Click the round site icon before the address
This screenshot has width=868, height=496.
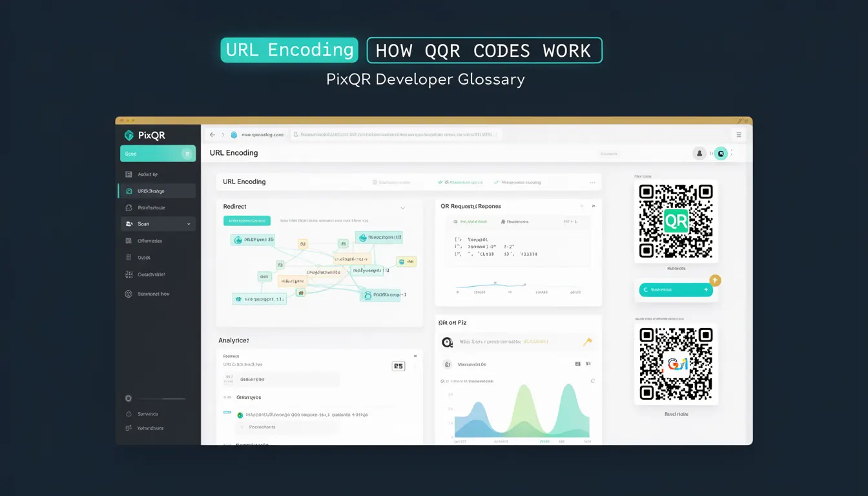tap(234, 134)
